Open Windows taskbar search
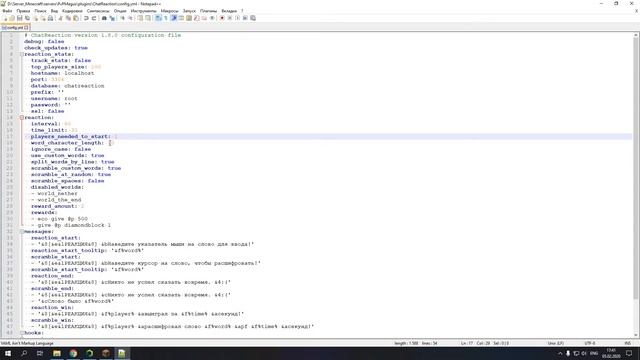The height and width of the screenshot is (360, 640). 24,353
